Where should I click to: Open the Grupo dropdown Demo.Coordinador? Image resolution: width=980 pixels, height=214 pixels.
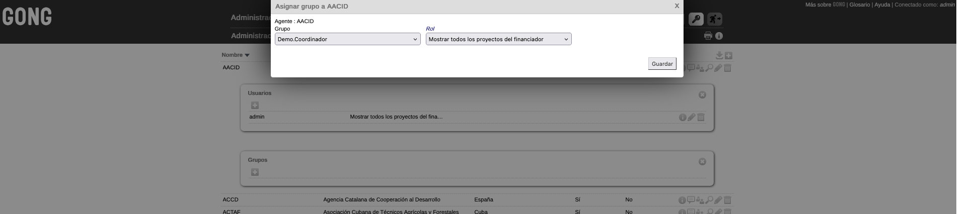(347, 39)
